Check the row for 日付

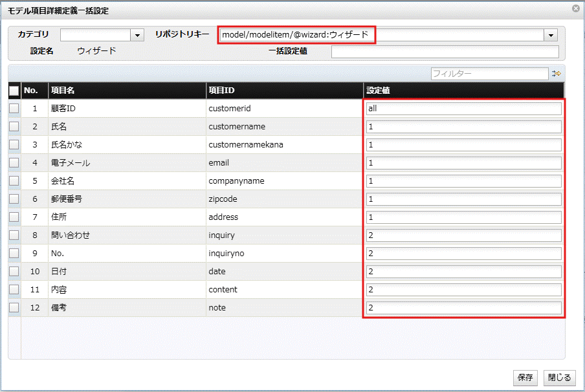[x=14, y=271]
